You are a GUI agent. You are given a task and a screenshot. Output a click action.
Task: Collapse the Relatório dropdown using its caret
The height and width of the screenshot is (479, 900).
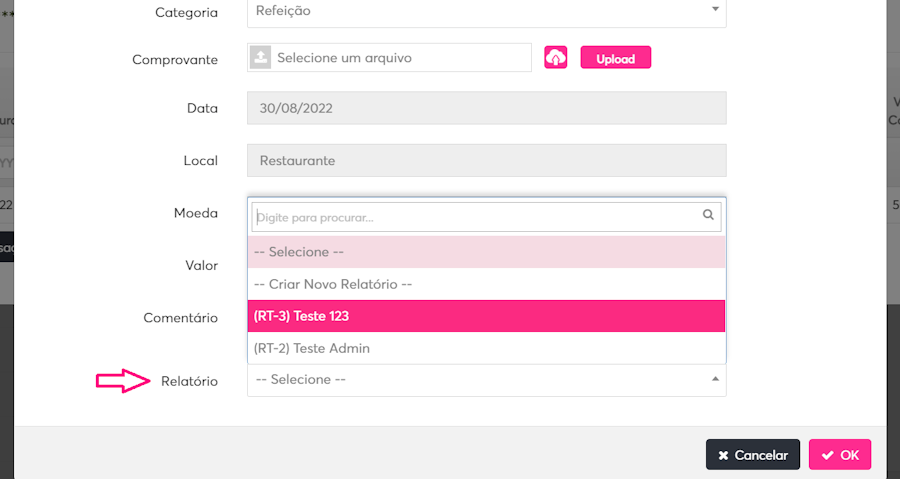pyautogui.click(x=714, y=379)
